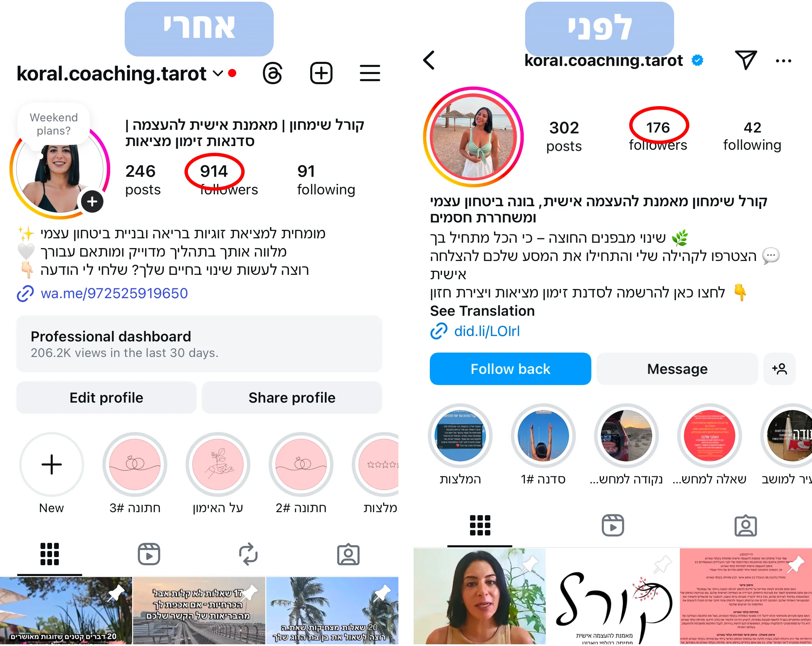Open Professional dashboard panel
812x646 pixels.
pos(199,343)
